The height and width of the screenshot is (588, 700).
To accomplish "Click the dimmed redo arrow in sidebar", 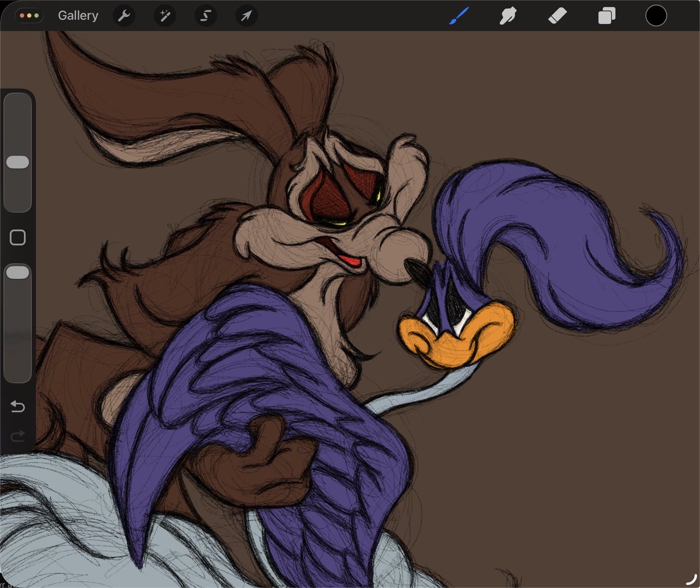I will click(17, 436).
